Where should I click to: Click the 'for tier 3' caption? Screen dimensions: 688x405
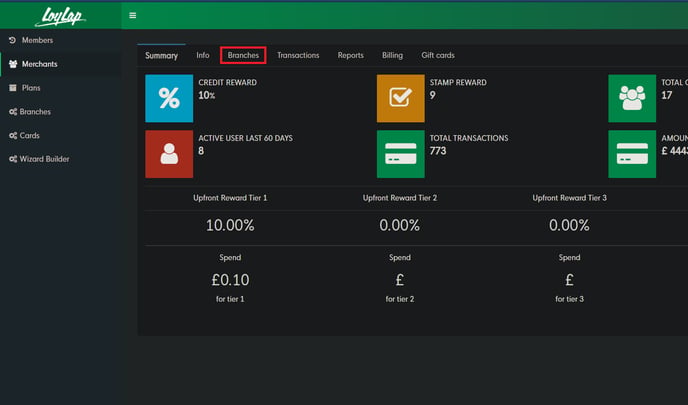[570, 299]
